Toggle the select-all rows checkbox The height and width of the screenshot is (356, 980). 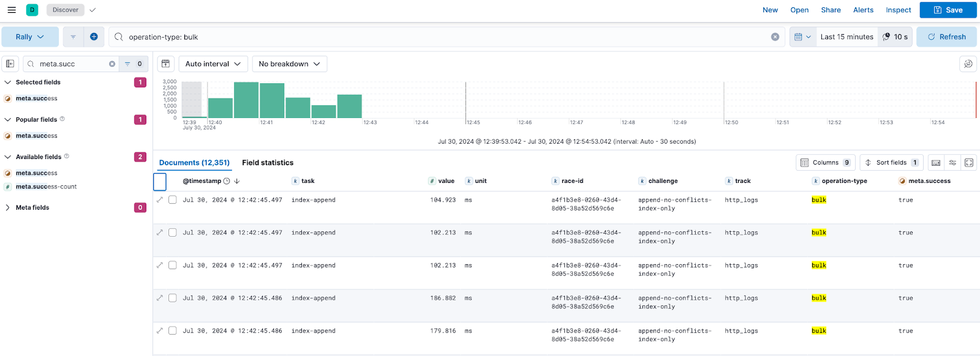(160, 182)
